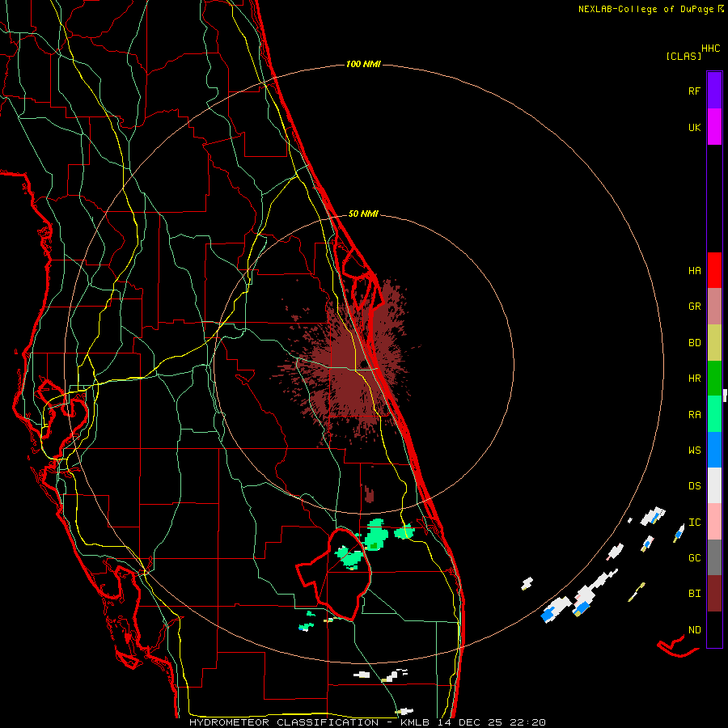Click the "HR" legend label
Viewport: 728px width, 728px height.
pyautogui.click(x=694, y=379)
